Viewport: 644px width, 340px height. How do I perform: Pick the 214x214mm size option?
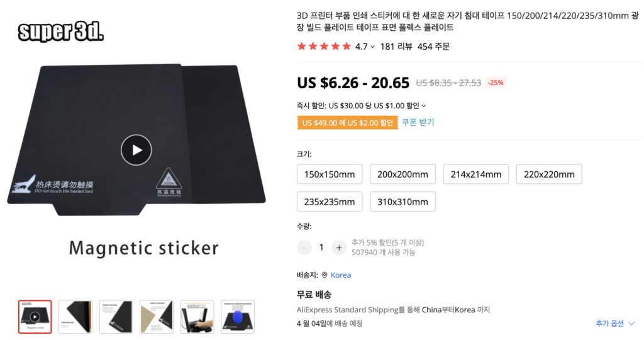pyautogui.click(x=476, y=174)
